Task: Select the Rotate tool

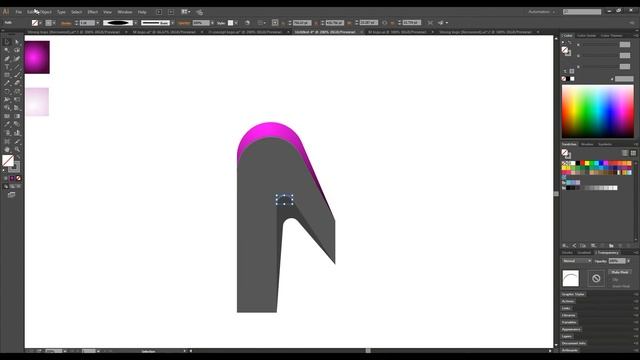Action: coord(7,91)
